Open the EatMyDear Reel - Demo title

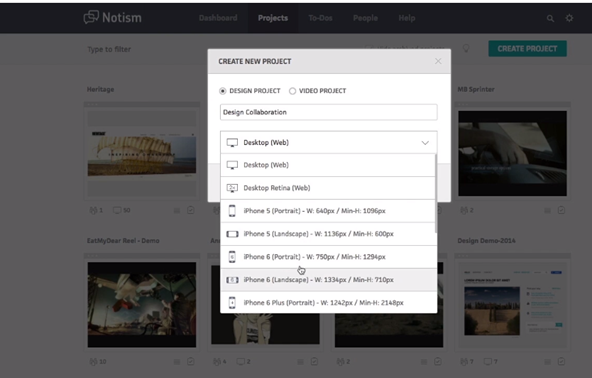click(x=123, y=241)
